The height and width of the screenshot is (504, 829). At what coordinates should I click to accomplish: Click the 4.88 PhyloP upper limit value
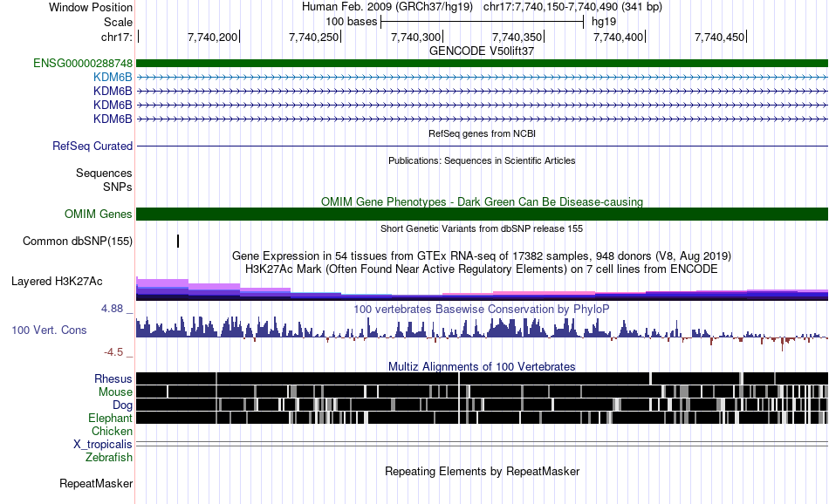click(112, 309)
